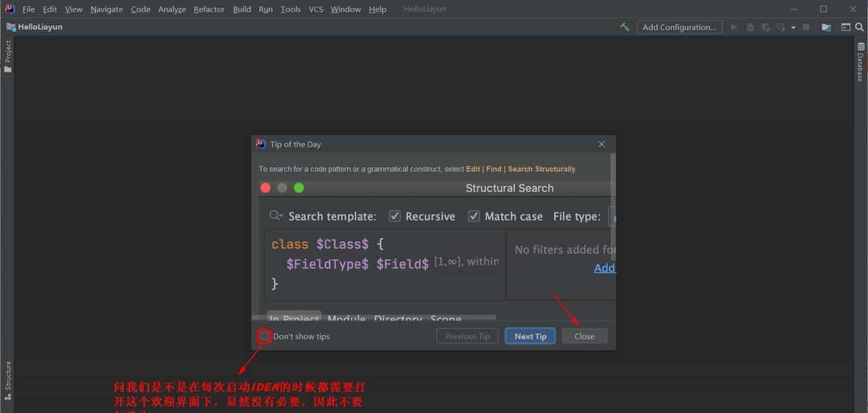Open the coverage options dropdown arrow

(x=793, y=26)
